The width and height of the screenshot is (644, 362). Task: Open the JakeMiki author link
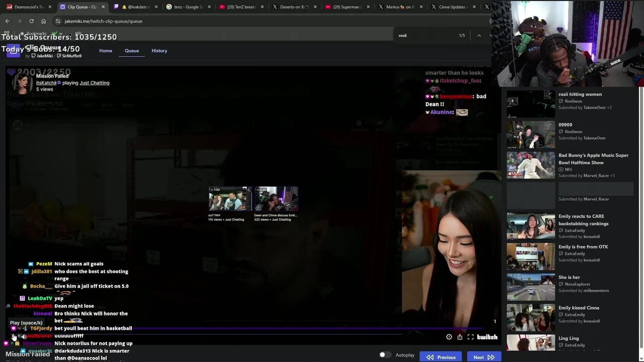click(43, 56)
